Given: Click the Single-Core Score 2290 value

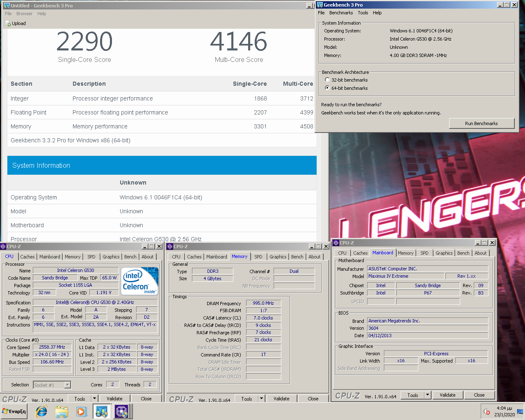Looking at the screenshot, I should point(84,41).
